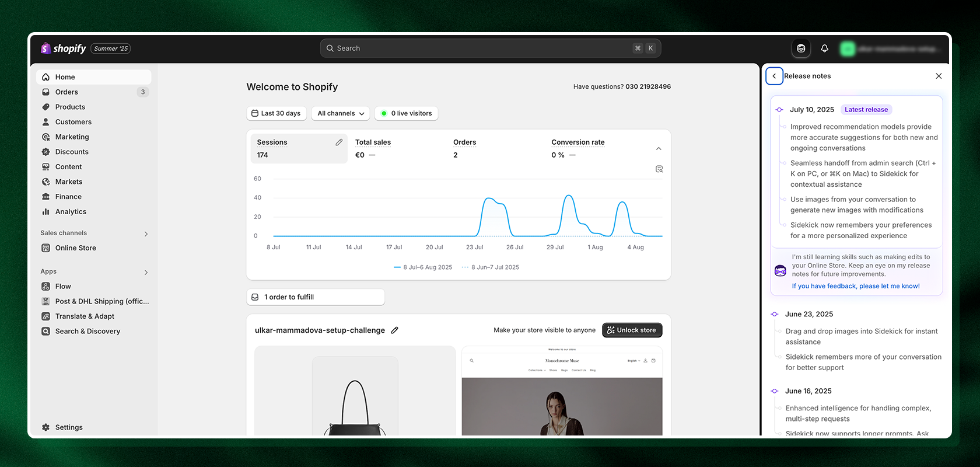Click the Unlock store button

(632, 330)
